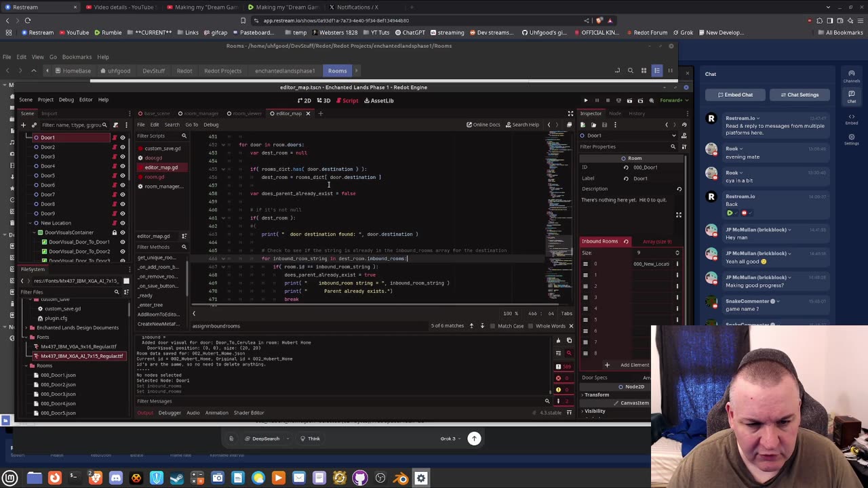Revert the Inbound Rooms property
This screenshot has width=868, height=488.
pos(626,241)
